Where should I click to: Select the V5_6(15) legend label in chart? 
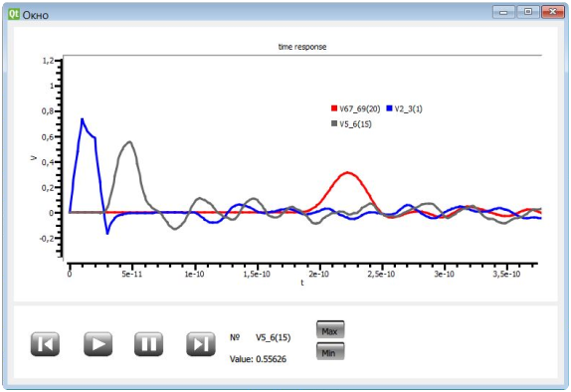(x=355, y=124)
